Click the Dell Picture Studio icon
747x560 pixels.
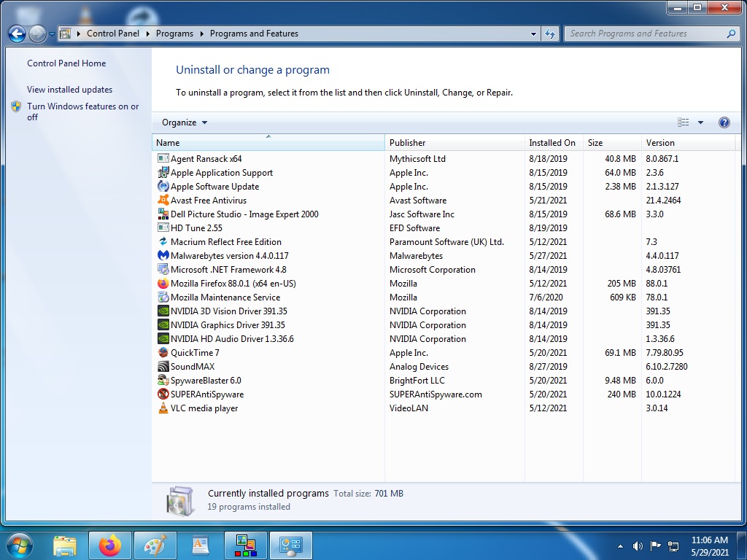tap(163, 214)
